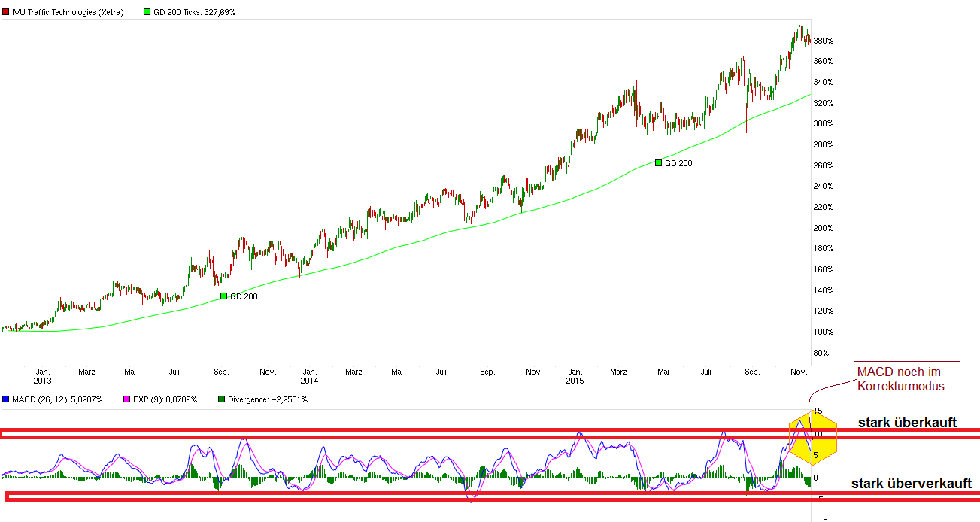Click the MACD noch im Korrekturmodus annotation
980x522 pixels.
pos(906,378)
